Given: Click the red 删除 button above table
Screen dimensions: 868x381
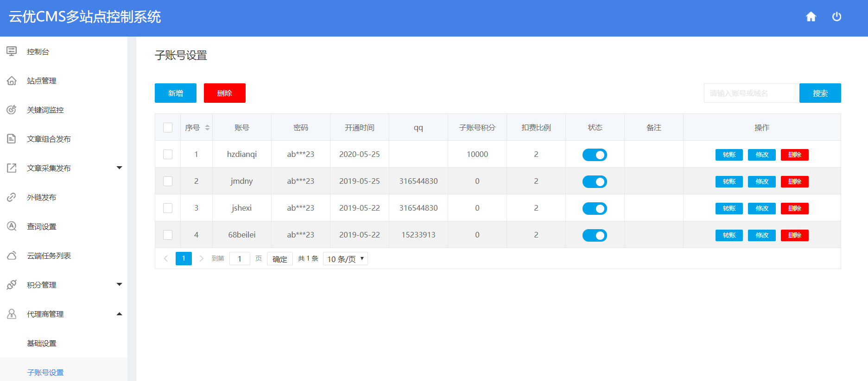Looking at the screenshot, I should pyautogui.click(x=225, y=93).
